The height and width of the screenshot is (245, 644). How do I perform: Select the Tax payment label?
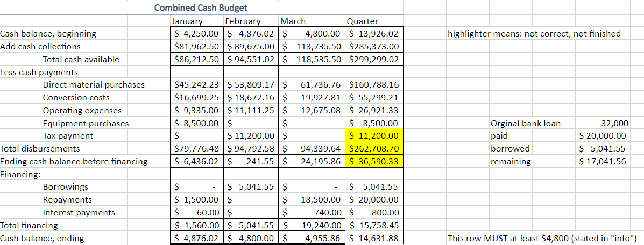point(68,136)
